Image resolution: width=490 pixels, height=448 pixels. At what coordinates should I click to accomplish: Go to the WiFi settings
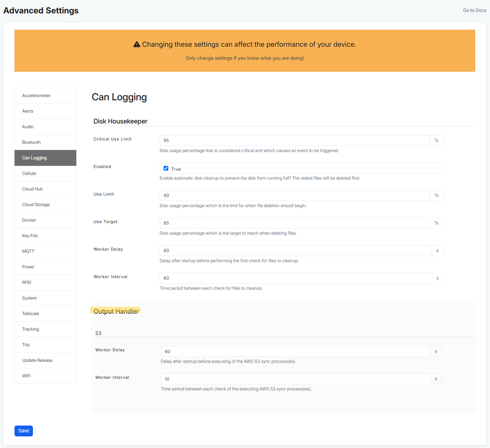45,376
